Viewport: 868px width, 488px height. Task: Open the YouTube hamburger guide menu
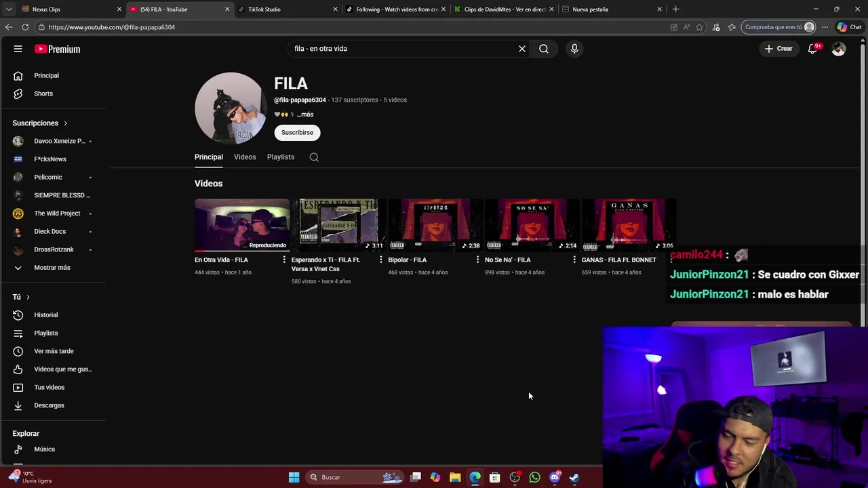(x=18, y=49)
